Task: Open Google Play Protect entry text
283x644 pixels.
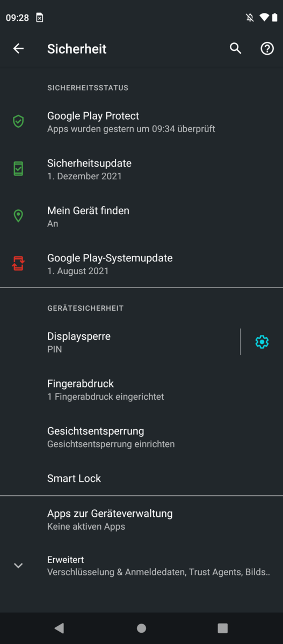Action: pos(93,116)
